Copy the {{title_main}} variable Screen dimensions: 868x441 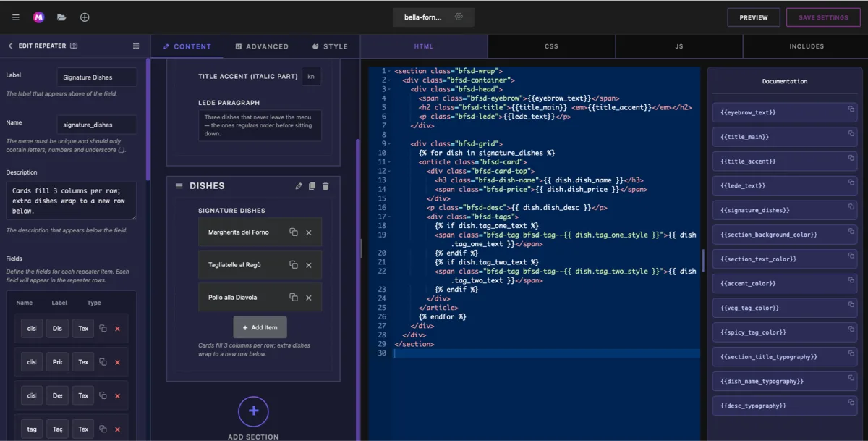click(x=851, y=133)
